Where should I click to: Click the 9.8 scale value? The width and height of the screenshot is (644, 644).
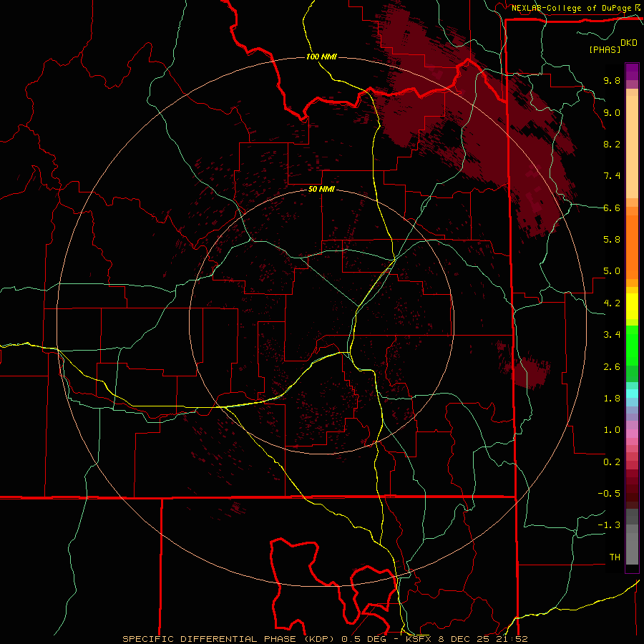pos(612,80)
